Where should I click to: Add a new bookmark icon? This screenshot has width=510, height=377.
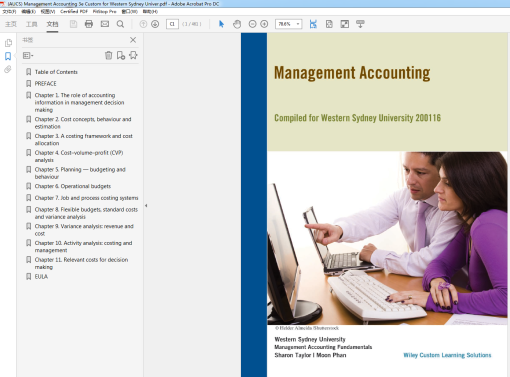click(121, 55)
